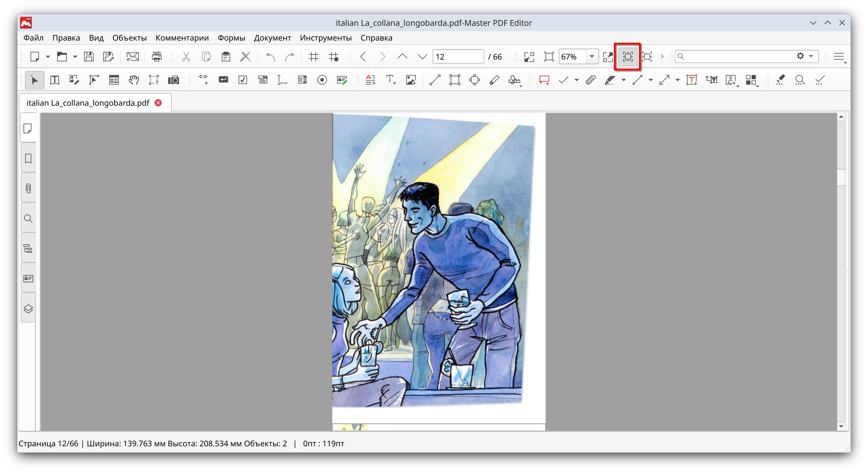
Task: Click the Insert Text tool
Action: point(391,80)
